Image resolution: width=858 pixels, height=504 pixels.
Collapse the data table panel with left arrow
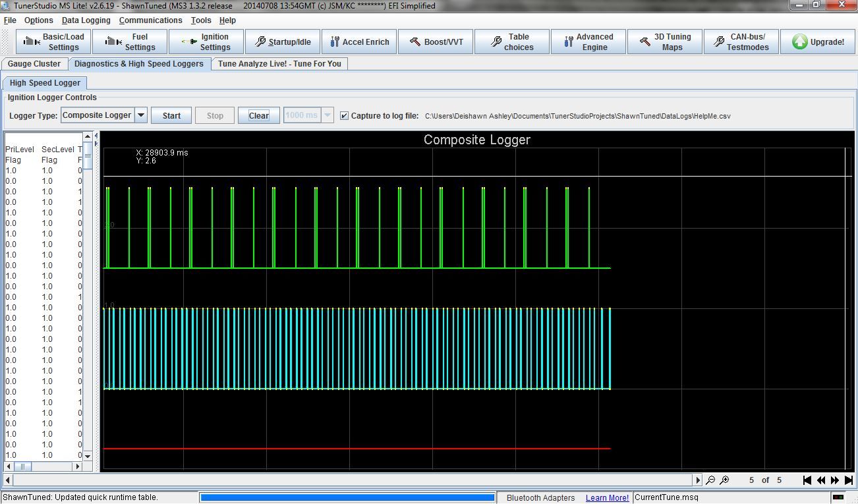click(96, 136)
